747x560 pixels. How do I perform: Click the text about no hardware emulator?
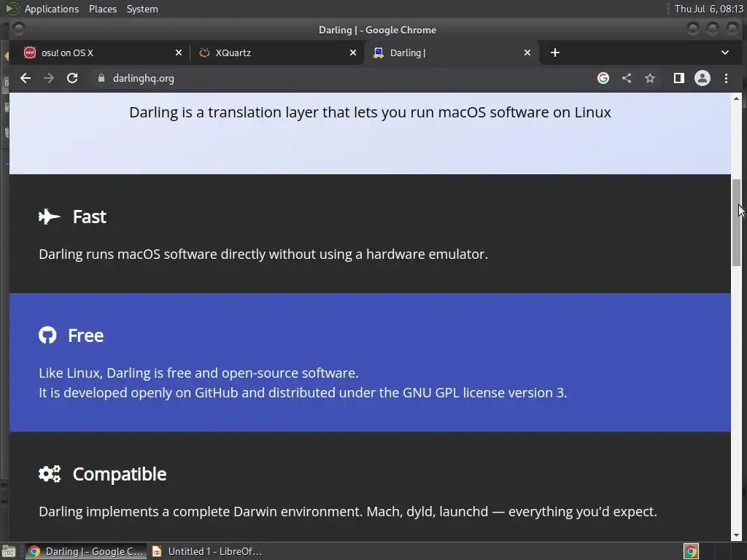point(263,254)
